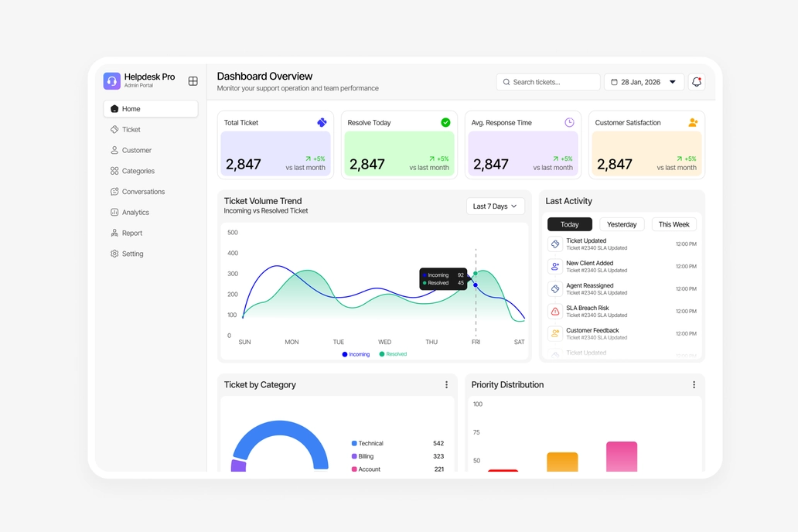This screenshot has height=532, width=798.
Task: Toggle Incoming series in chart legend
Action: tap(356, 354)
